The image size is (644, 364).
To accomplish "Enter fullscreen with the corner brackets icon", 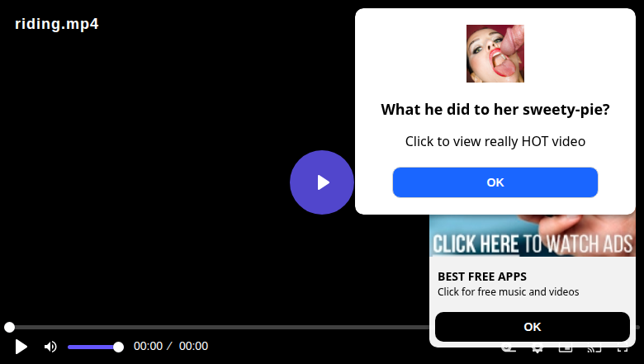I will [623, 350].
